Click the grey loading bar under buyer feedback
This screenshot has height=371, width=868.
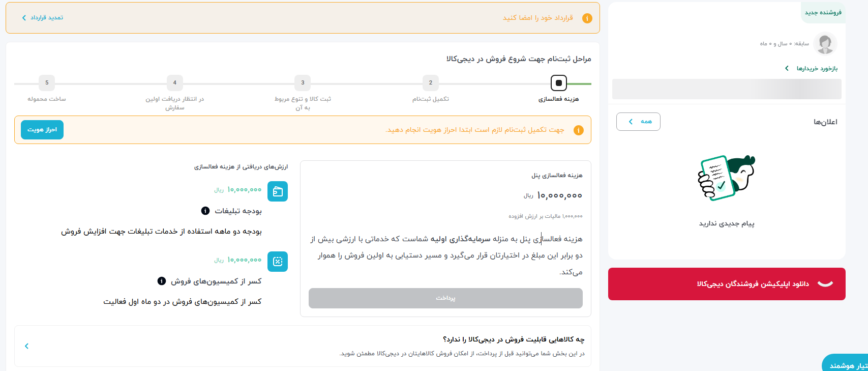(727, 89)
